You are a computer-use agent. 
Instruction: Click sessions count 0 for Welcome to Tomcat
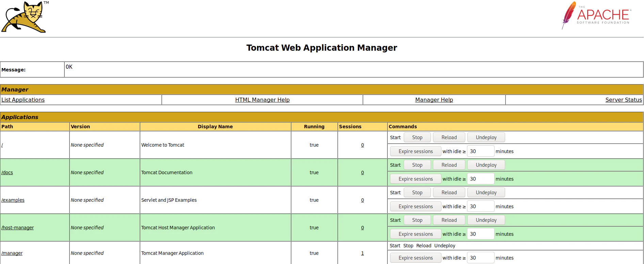[363, 145]
